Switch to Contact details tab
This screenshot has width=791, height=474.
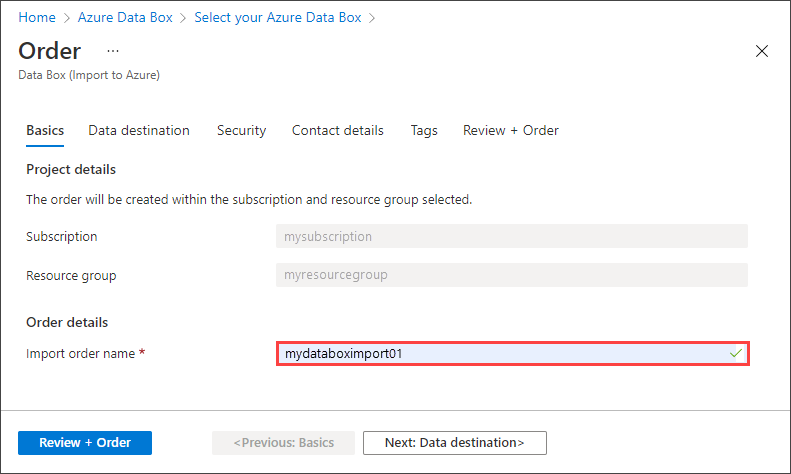[338, 130]
